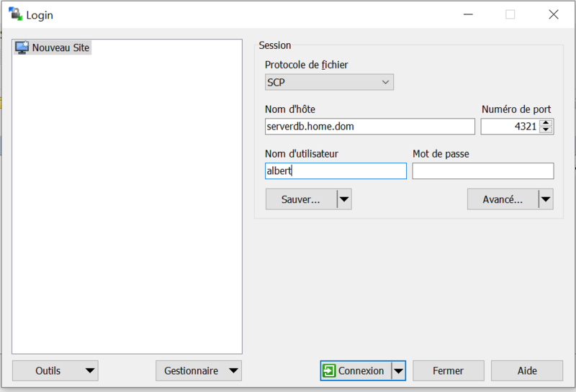Viewport: 576px width, 392px height.
Task: Open the Protocole de fichier SCP dropdown
Action: [x=329, y=82]
